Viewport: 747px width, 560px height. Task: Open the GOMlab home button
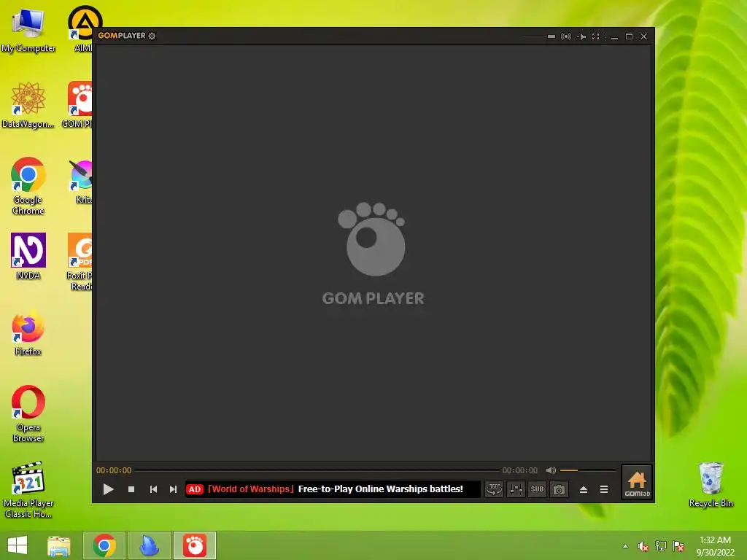(x=637, y=483)
